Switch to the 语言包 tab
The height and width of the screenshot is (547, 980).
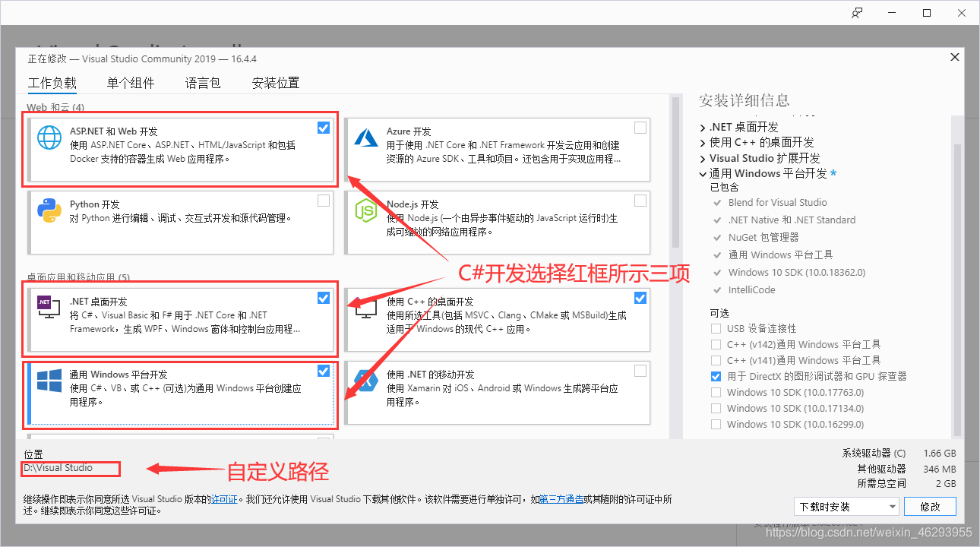click(203, 83)
